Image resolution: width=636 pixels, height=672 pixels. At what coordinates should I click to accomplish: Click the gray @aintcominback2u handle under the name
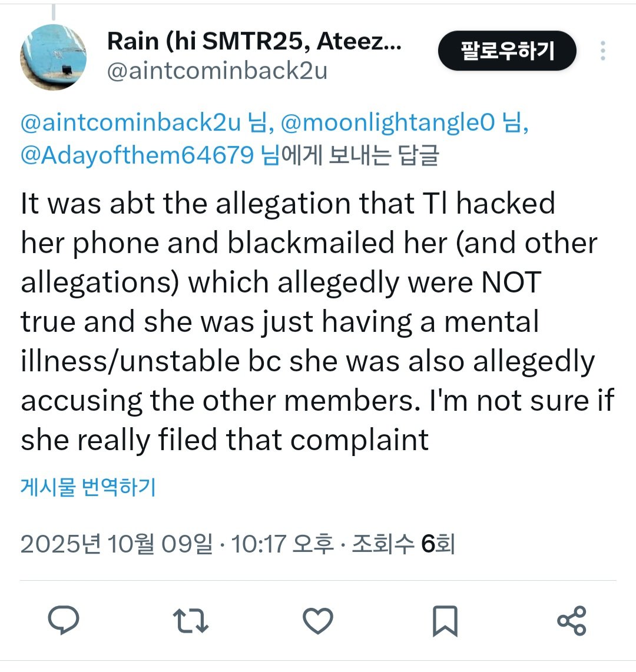(x=217, y=71)
